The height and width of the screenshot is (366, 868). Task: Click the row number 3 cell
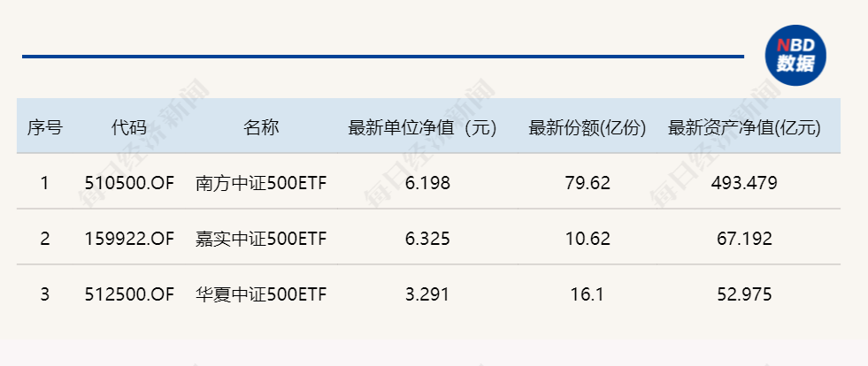coord(45,294)
